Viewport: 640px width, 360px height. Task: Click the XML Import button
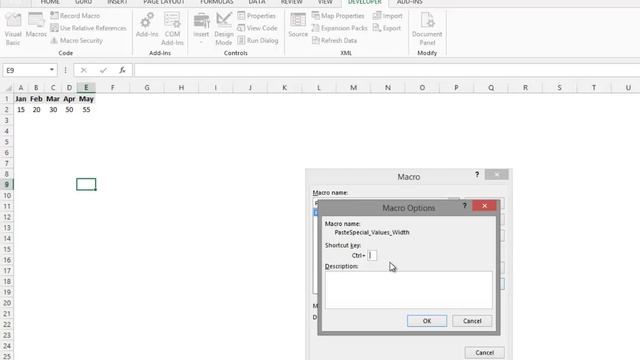(388, 16)
